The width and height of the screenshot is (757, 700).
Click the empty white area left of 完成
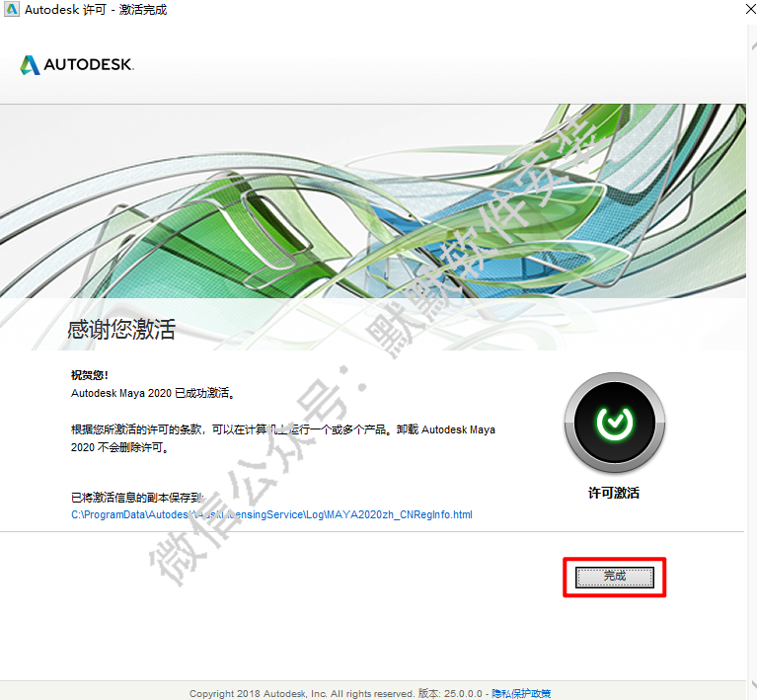click(296, 592)
